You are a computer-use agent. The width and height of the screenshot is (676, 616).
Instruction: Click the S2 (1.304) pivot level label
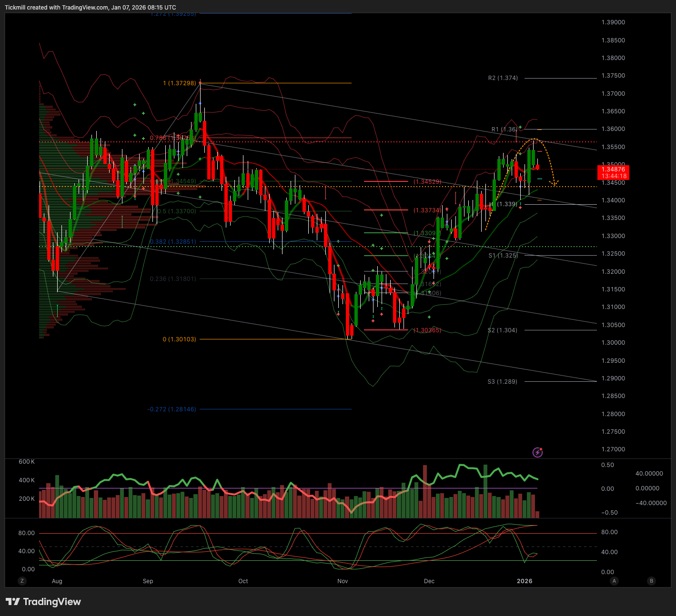[x=502, y=330]
